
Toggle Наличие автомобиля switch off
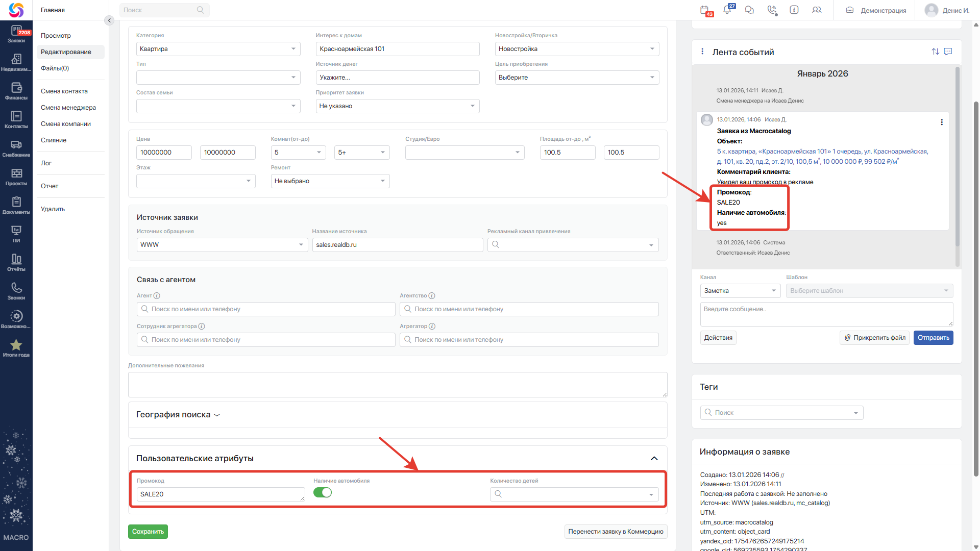(x=323, y=492)
